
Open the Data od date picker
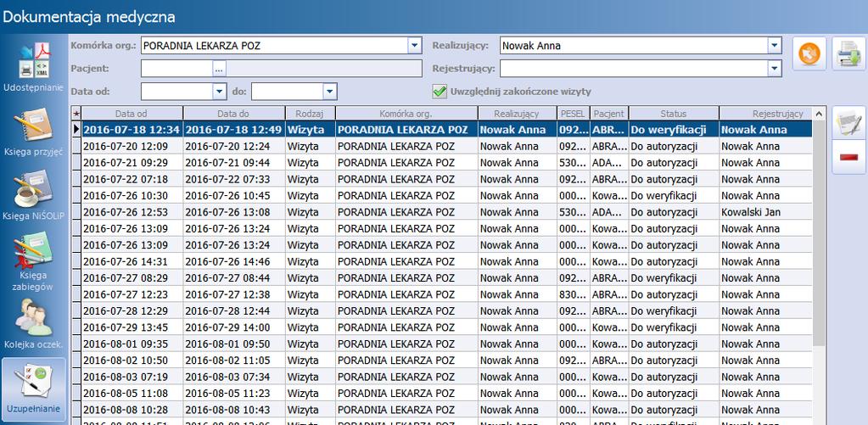click(x=220, y=92)
